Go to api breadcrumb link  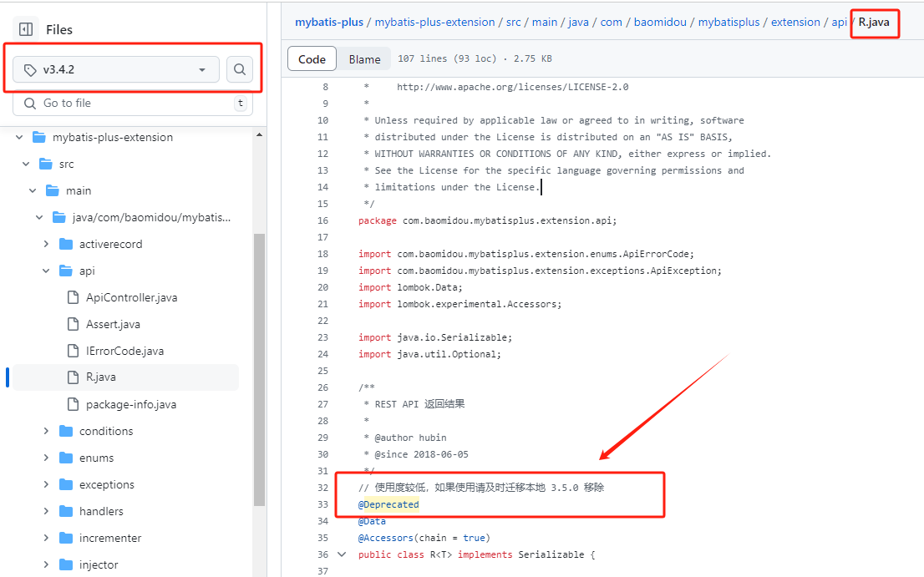pyautogui.click(x=839, y=22)
